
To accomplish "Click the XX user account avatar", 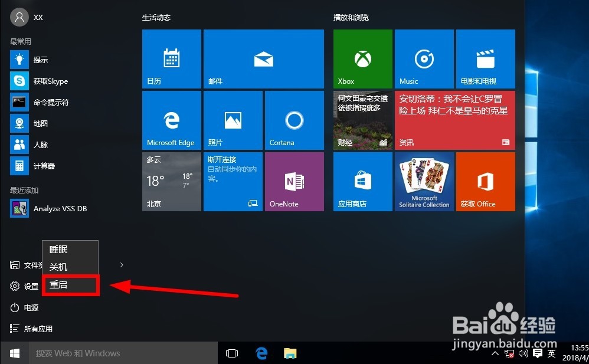I will click(19, 17).
